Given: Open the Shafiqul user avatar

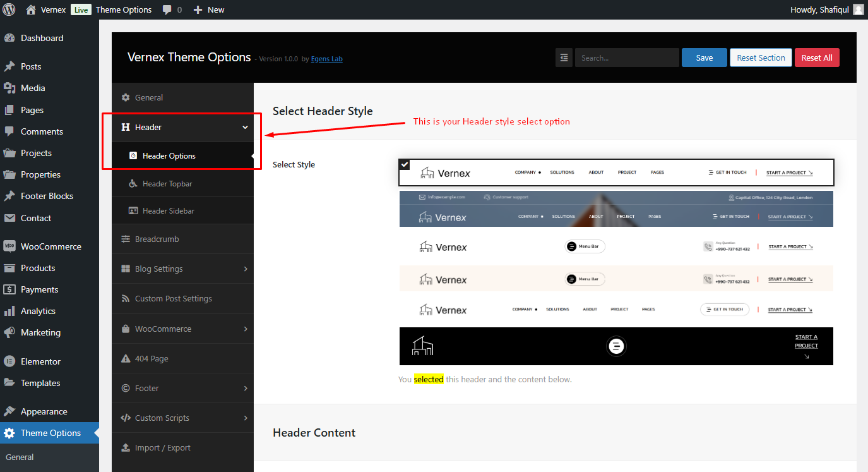Looking at the screenshot, I should click(x=859, y=9).
